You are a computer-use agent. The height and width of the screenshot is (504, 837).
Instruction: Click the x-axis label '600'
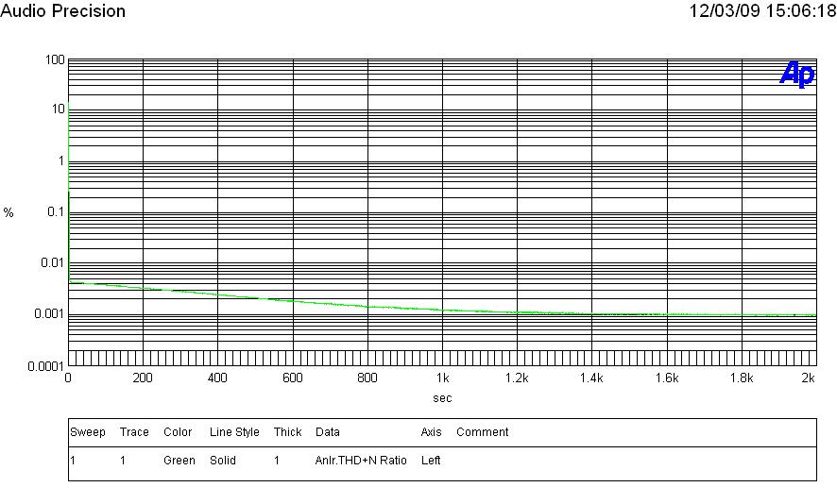pyautogui.click(x=293, y=378)
